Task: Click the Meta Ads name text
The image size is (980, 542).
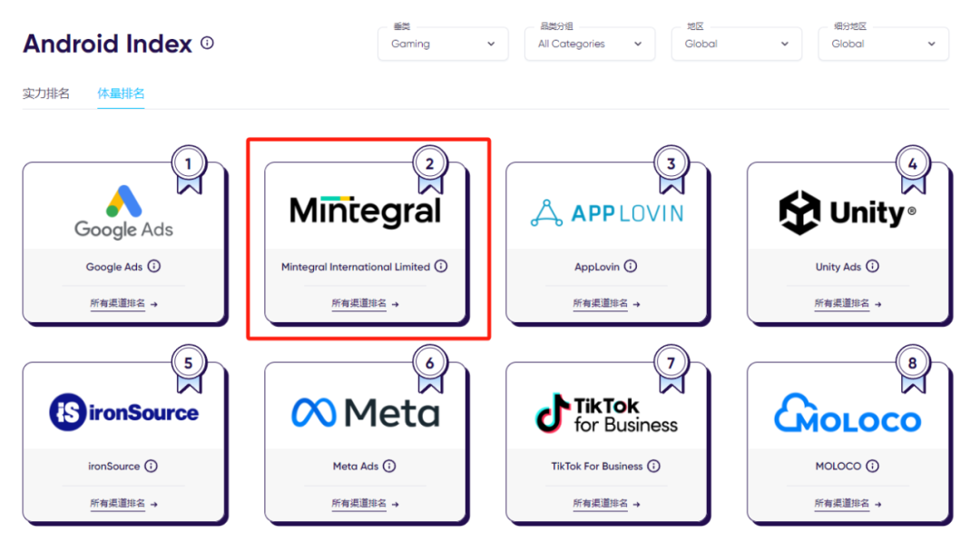Action: 356,467
